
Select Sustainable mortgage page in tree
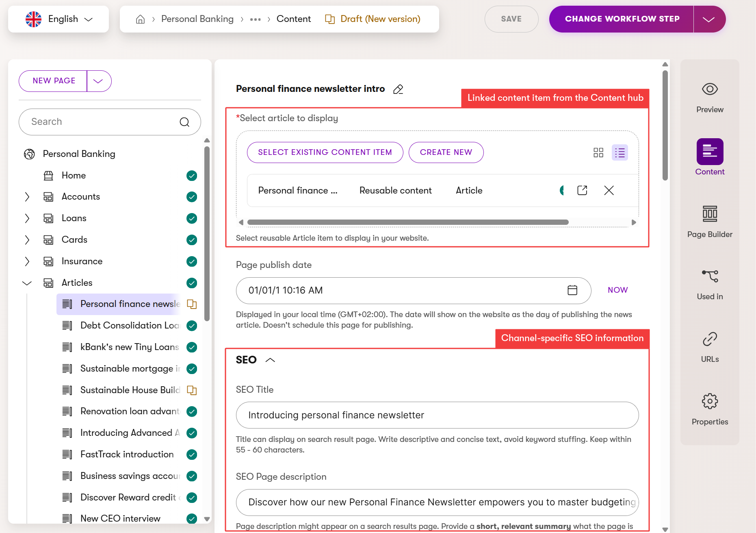130,369
